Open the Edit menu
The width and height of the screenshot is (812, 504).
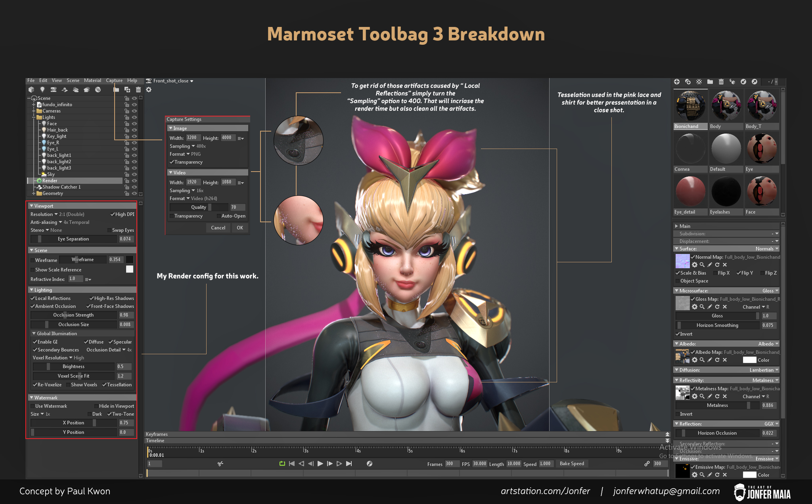click(x=43, y=80)
